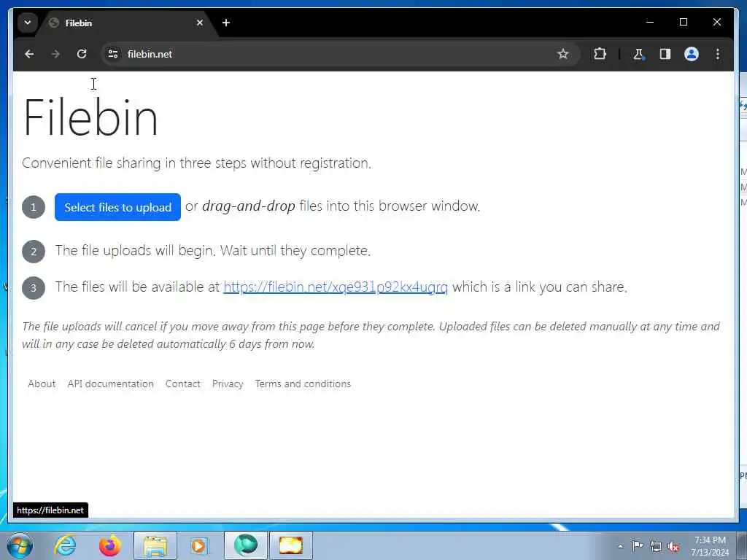
Task: Click the browser back arrow
Action: [29, 54]
